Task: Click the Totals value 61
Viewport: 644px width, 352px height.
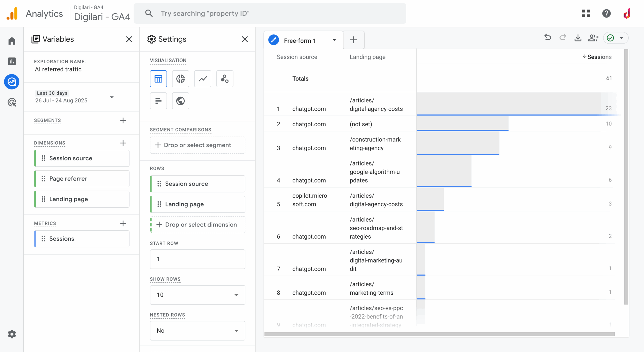Action: click(609, 78)
